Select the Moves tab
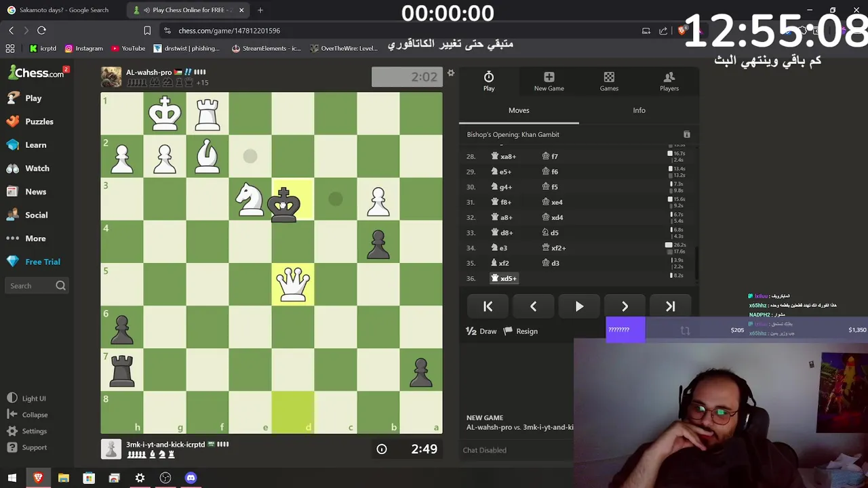This screenshot has height=488, width=868. 519,110
